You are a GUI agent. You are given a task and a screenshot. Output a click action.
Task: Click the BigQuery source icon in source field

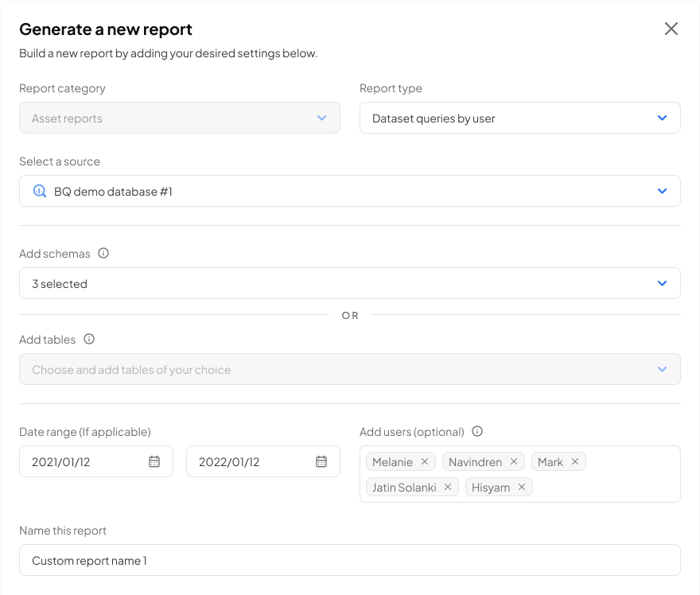coord(40,191)
